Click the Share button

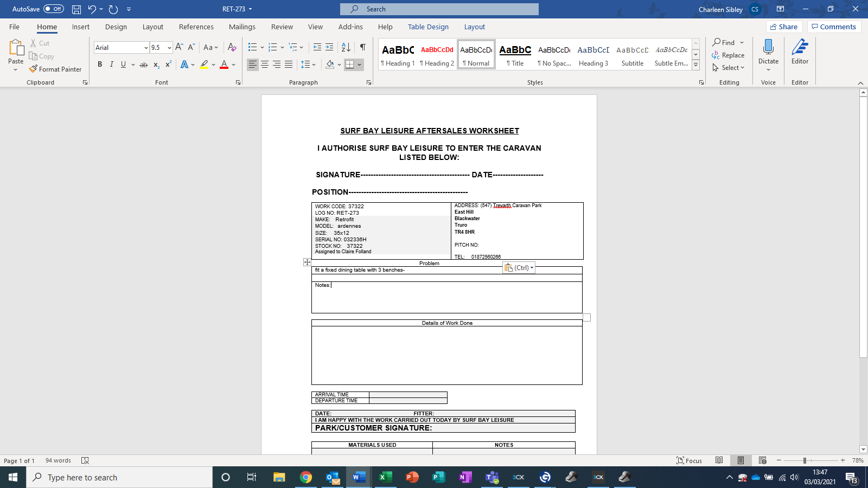click(784, 27)
